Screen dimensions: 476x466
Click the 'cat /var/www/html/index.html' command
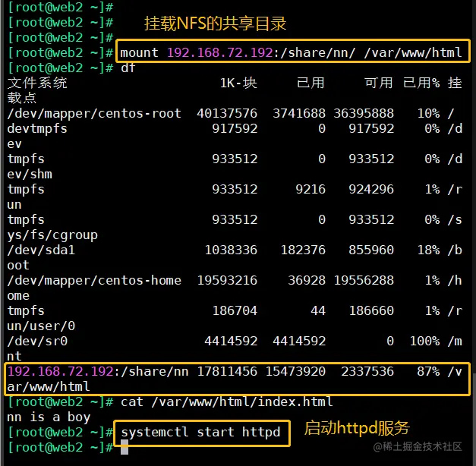tap(227, 402)
